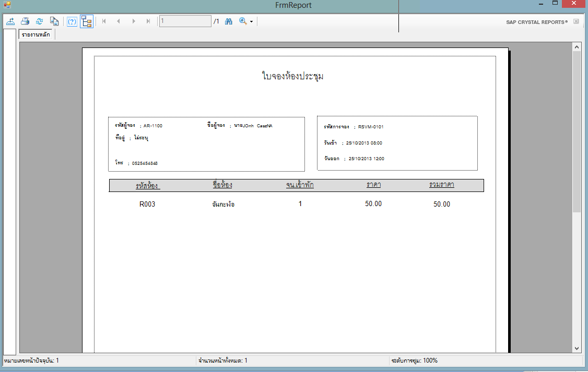Expand the zoom level dropdown arrow
The image size is (588, 372).
(251, 22)
